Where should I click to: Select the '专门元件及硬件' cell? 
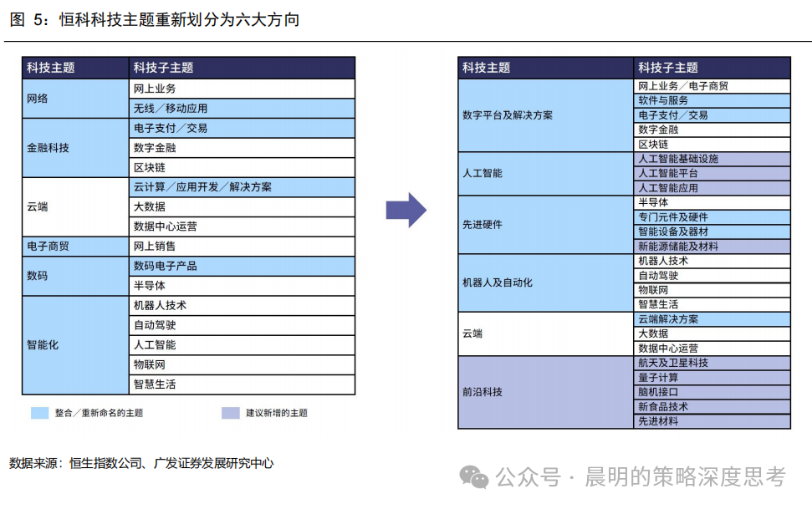712,217
